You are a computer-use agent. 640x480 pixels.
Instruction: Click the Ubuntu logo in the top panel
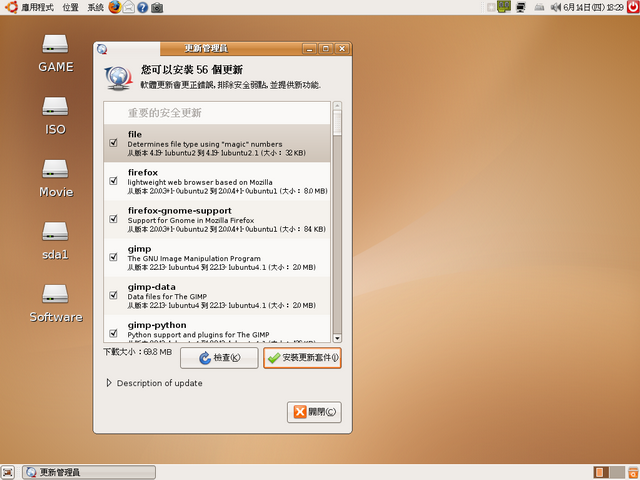coord(11,7)
